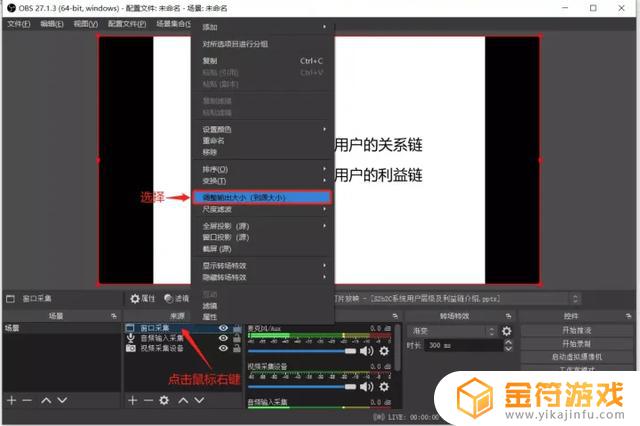The height and width of the screenshot is (426, 640).
Task: Pop out the 场景 dock panel
Action: (x=113, y=316)
